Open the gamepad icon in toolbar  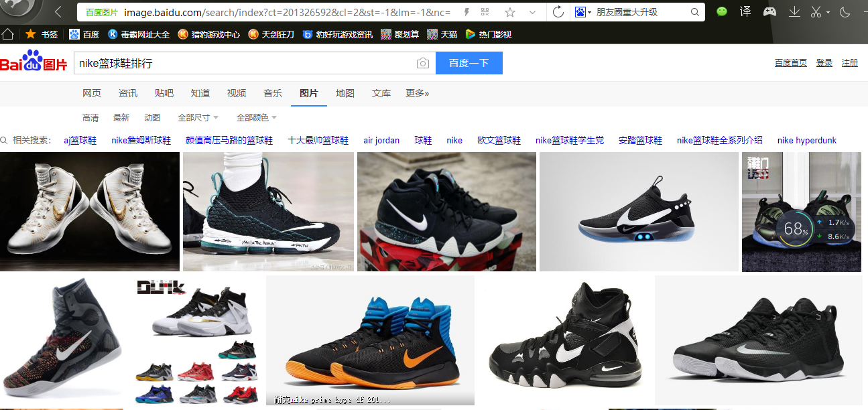tap(770, 12)
